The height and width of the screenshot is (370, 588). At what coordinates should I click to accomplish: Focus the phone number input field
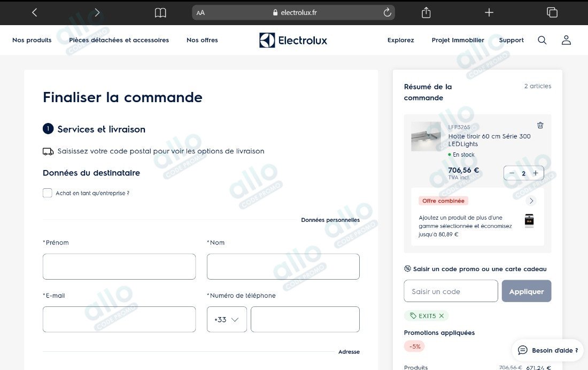click(305, 319)
